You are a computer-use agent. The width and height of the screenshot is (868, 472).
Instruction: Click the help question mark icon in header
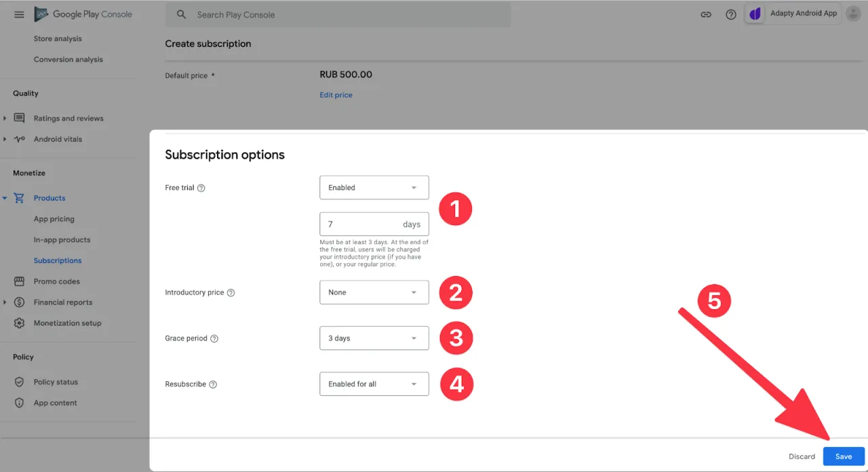pyautogui.click(x=731, y=14)
